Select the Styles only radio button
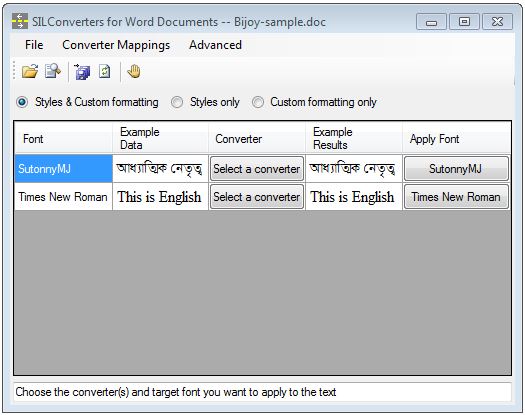The height and width of the screenshot is (415, 525). (x=177, y=102)
